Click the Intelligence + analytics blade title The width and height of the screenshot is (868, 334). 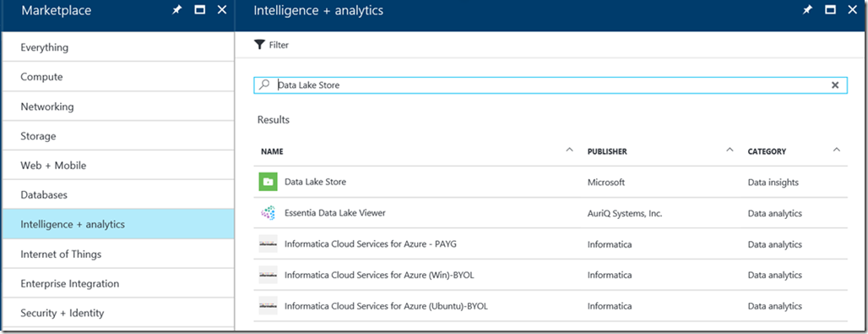point(318,10)
